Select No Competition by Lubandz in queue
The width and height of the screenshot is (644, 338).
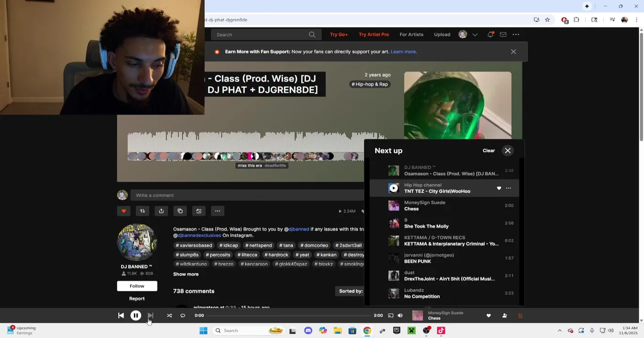(x=444, y=293)
